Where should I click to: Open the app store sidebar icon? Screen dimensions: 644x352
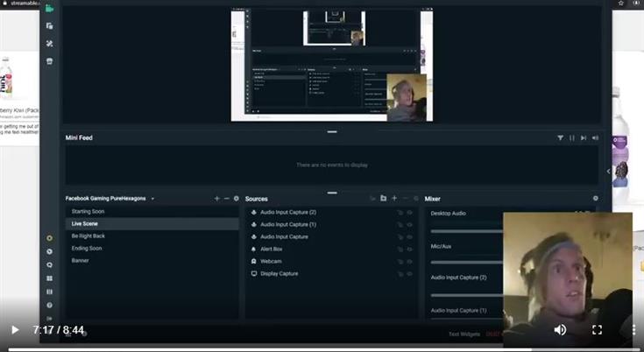point(50,61)
